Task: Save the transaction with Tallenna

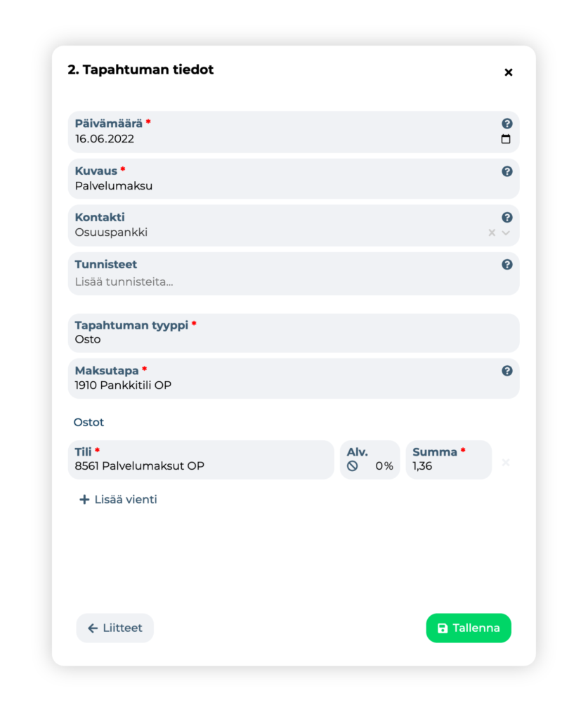Action: click(x=469, y=628)
